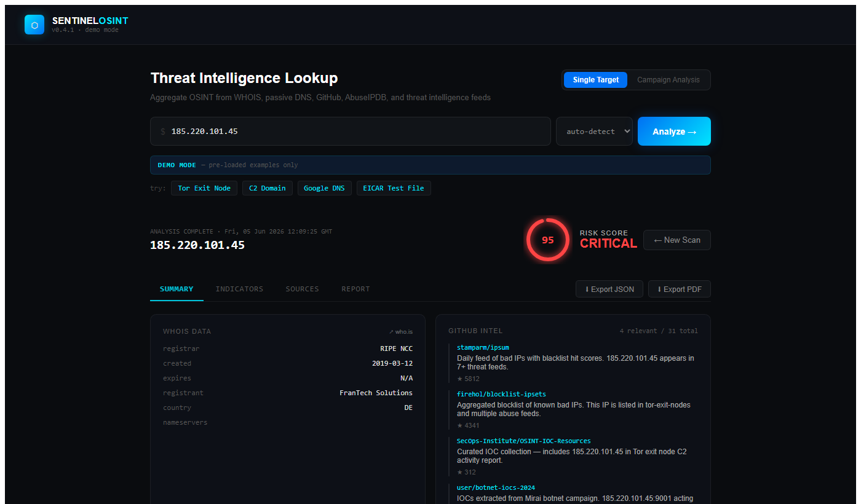Open the Indicators tab

(239, 289)
